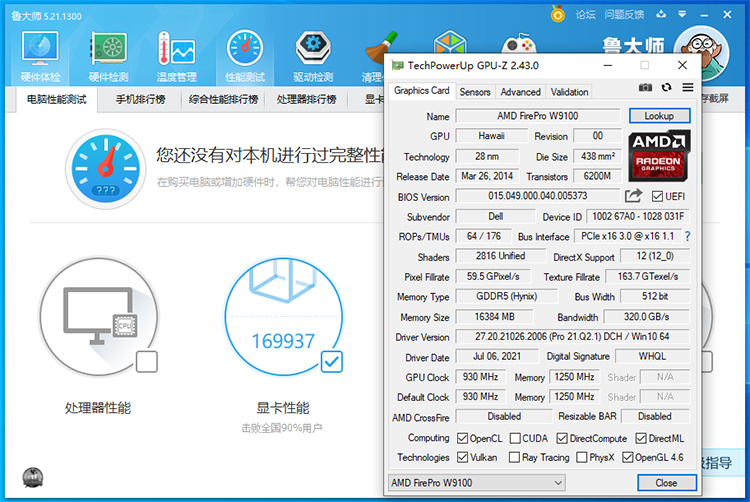Refresh GPU-Z data with refresh icon
This screenshot has width=750, height=502.
(666, 87)
